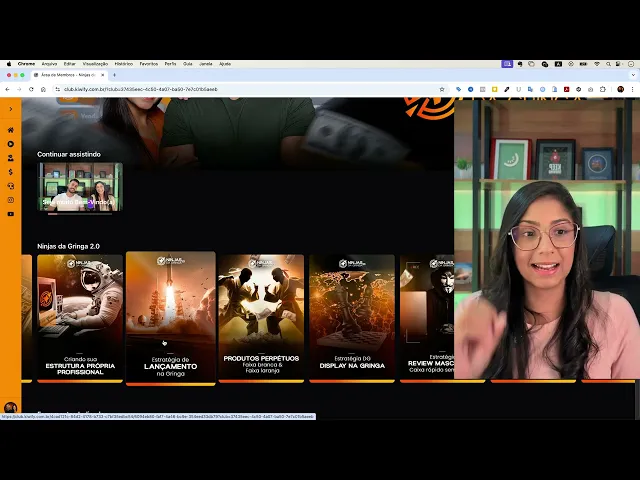Image resolution: width=640 pixels, height=480 pixels.
Task: Open the Favoritos menu
Action: (x=149, y=64)
